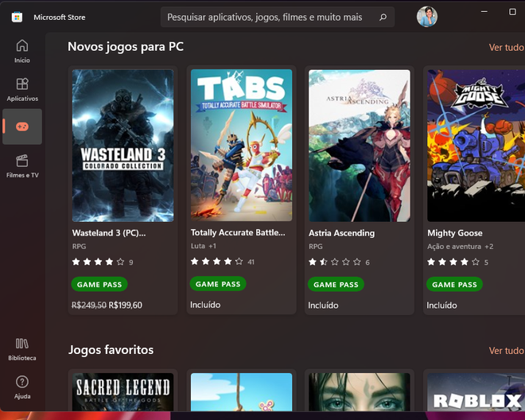Screen dimensions: 525x420
Task: Open the Wasteland 3 cover art
Action: 122,146
